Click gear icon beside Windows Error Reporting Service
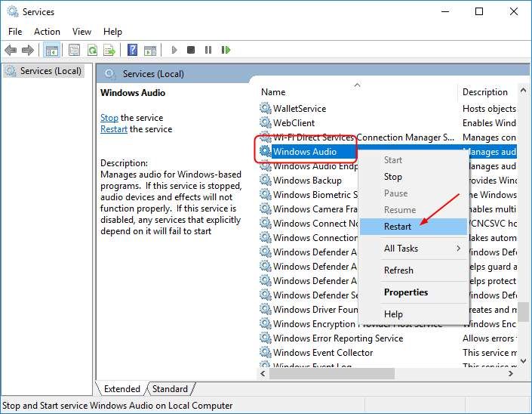Image resolution: width=532 pixels, height=414 pixels. [266, 338]
